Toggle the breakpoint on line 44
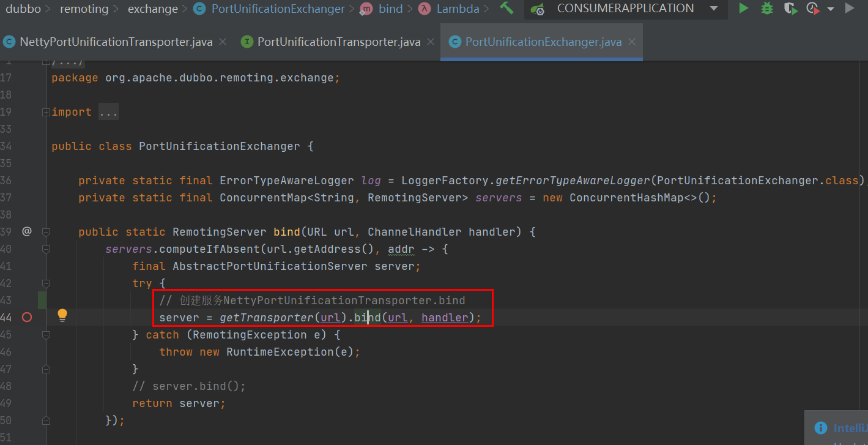868x445 pixels. pos(26,317)
